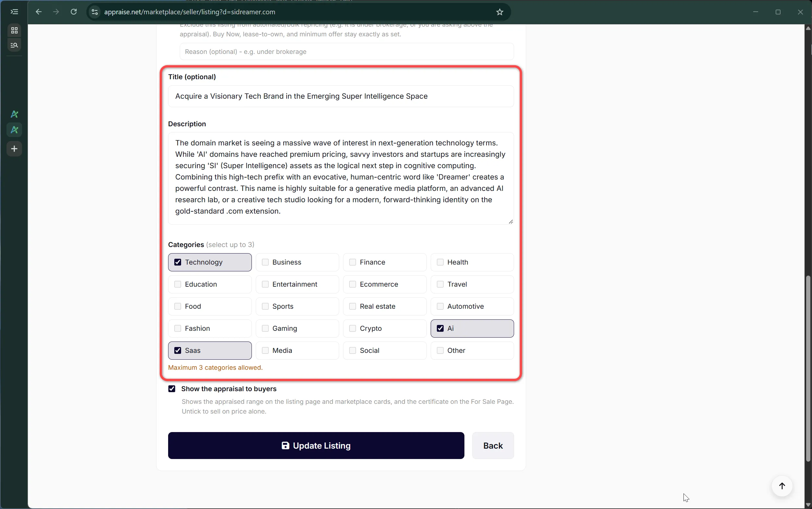Click the browser address bar URL
This screenshot has width=812, height=509.
(x=190, y=12)
